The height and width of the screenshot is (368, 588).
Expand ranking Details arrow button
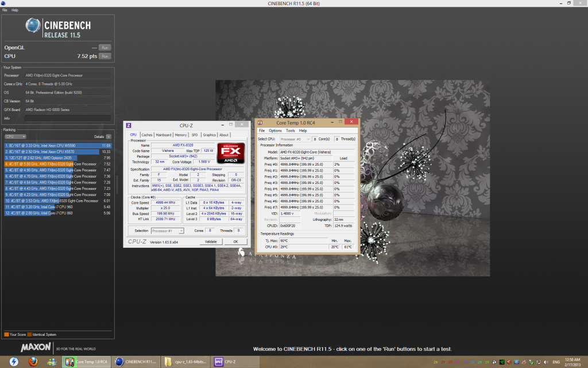tap(109, 137)
